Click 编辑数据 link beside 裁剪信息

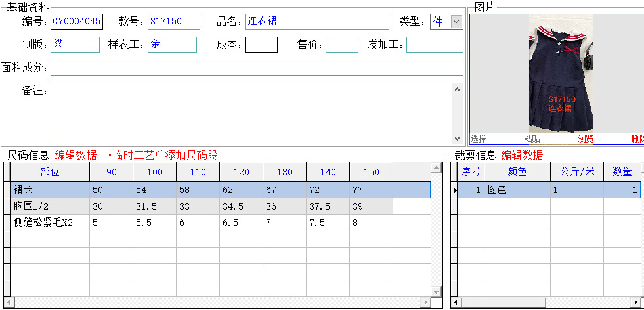tap(522, 156)
